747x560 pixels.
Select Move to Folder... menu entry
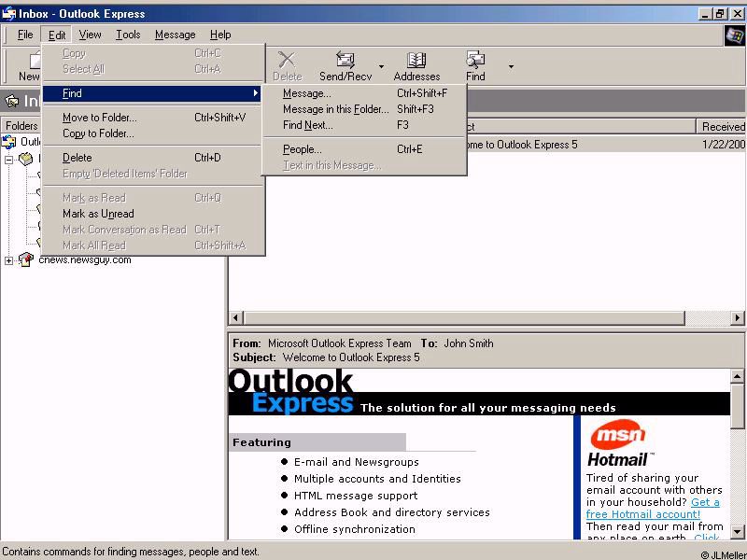pyautogui.click(x=152, y=118)
